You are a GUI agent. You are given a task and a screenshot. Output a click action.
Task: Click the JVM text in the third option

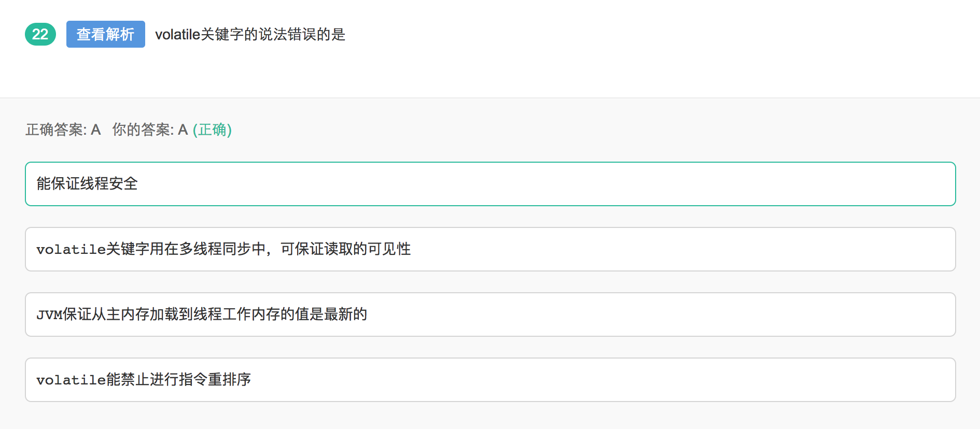[x=49, y=314]
